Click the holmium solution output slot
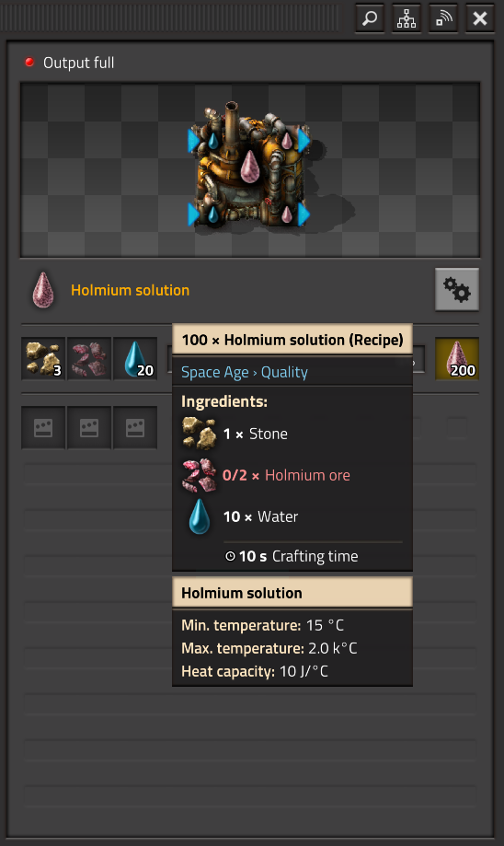 [x=457, y=359]
